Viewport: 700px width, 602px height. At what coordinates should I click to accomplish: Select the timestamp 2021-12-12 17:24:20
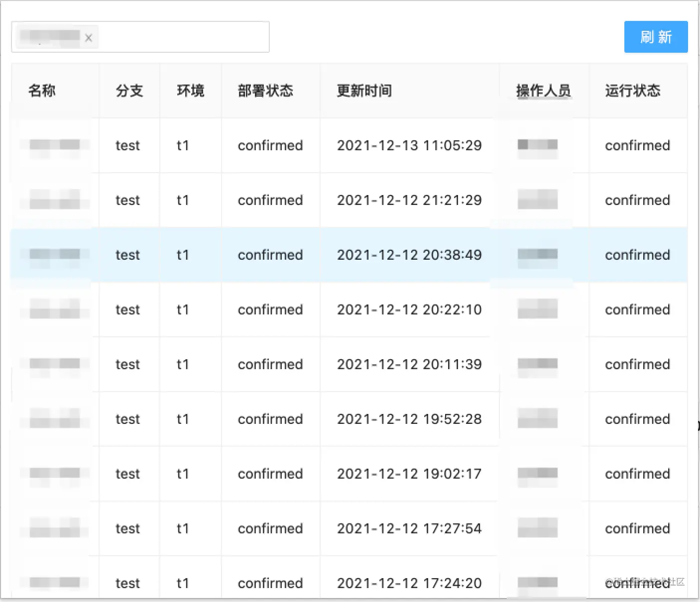409,583
